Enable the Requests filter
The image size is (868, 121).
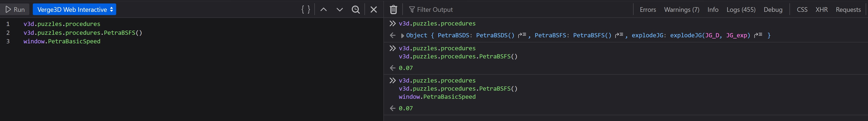[x=848, y=10]
